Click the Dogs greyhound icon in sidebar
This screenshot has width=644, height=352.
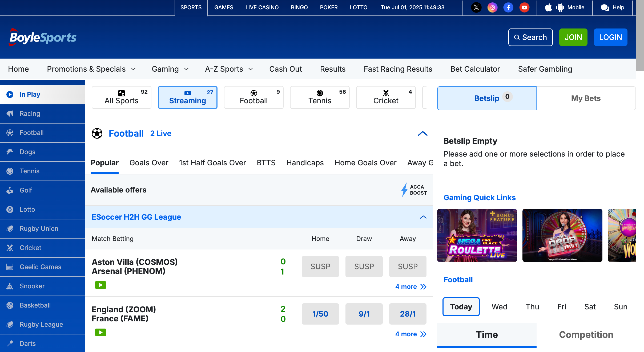(x=10, y=152)
